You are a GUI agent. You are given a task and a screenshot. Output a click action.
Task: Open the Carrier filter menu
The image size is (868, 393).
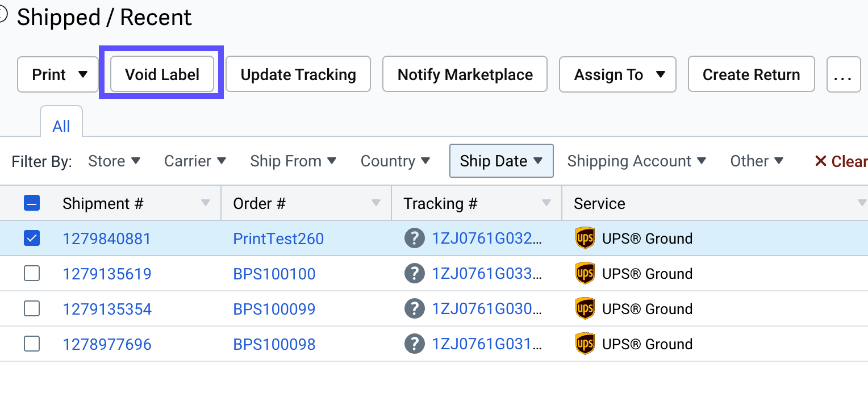195,161
